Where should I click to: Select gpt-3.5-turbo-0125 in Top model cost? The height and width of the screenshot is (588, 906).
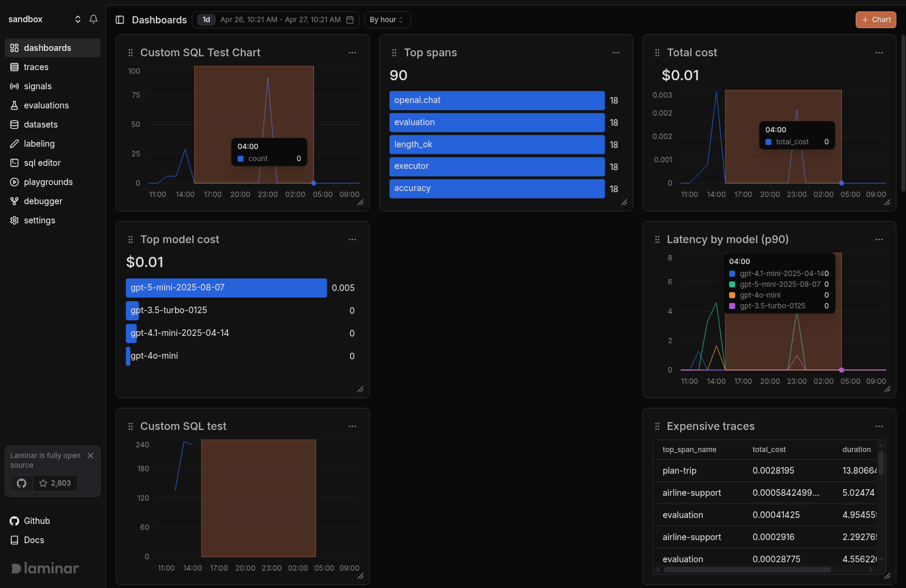[x=169, y=311]
